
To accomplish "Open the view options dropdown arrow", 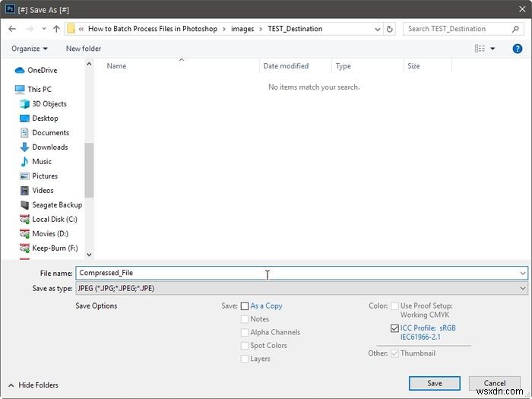I will click(x=492, y=49).
